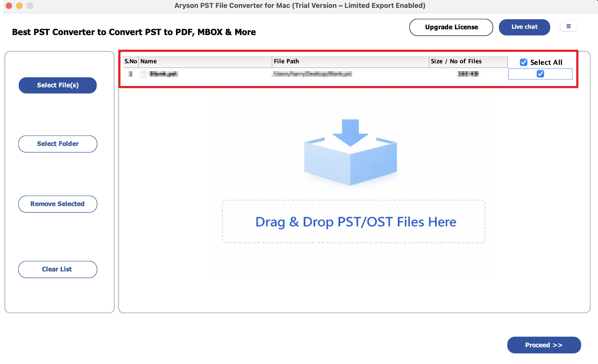Image resolution: width=598 pixels, height=364 pixels.
Task: Open the hamburger menu icon
Action: [x=568, y=26]
